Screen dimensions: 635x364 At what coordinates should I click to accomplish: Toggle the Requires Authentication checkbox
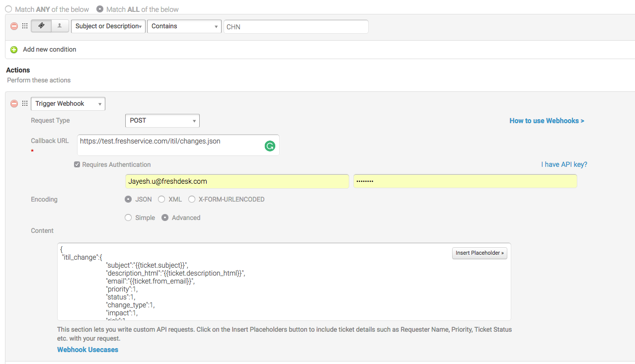pos(77,164)
